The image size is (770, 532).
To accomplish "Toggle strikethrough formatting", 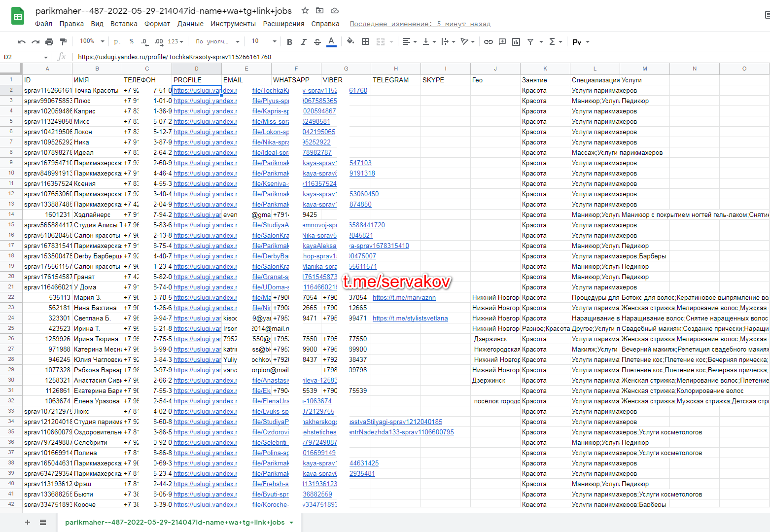I will coord(317,42).
